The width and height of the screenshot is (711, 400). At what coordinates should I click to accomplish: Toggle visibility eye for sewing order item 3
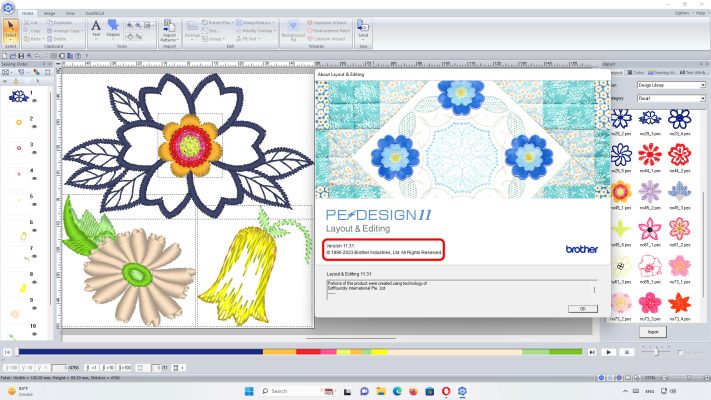(x=34, y=152)
